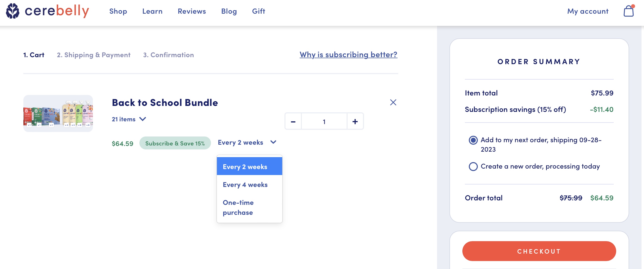Click the Back to School Bundle title
Screen dimensions: 644x269
165,103
